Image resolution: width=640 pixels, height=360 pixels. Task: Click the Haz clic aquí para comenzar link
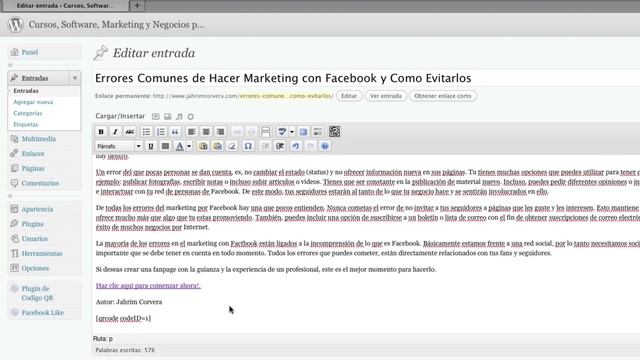click(148, 286)
